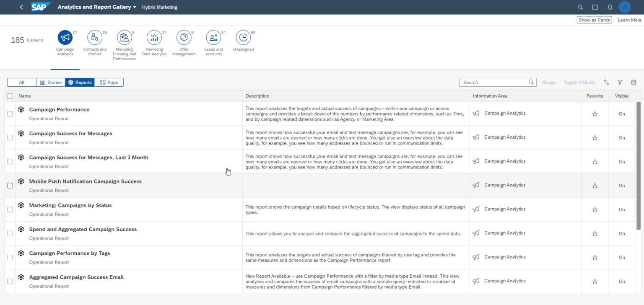Switch to the Stories tab
This screenshot has height=305, width=644.
(50, 82)
